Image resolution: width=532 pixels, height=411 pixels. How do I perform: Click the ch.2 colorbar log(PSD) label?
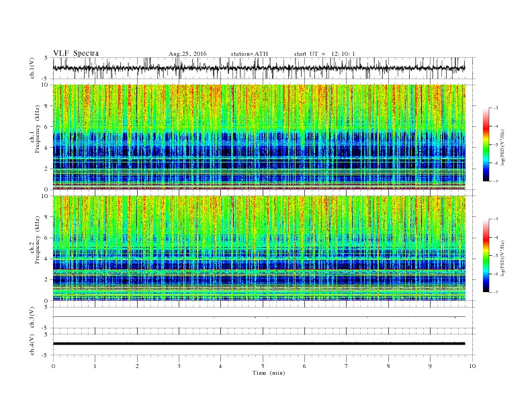coord(502,258)
